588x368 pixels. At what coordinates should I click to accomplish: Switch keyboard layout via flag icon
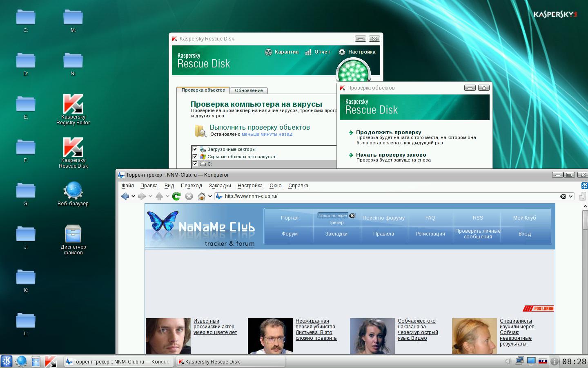[543, 361]
